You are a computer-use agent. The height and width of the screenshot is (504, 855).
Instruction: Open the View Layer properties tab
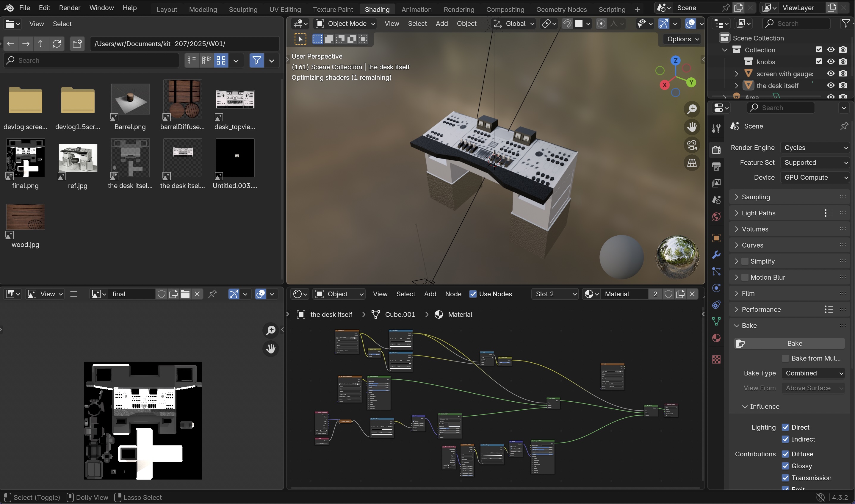tap(716, 183)
